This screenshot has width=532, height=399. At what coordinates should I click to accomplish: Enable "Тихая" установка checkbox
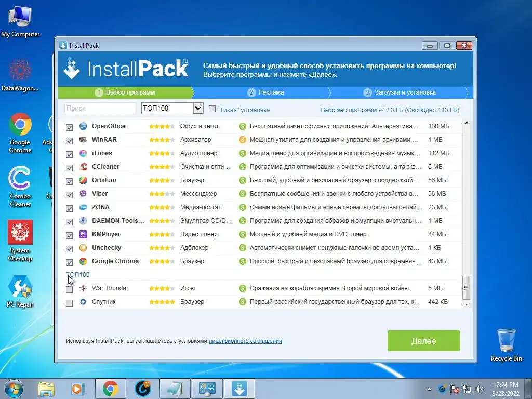(x=212, y=109)
